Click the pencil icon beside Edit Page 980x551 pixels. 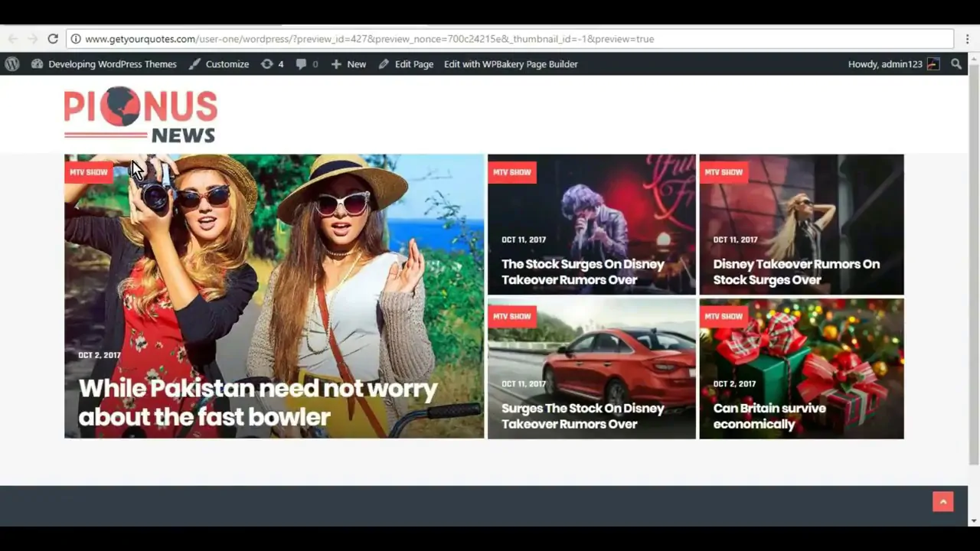point(384,64)
